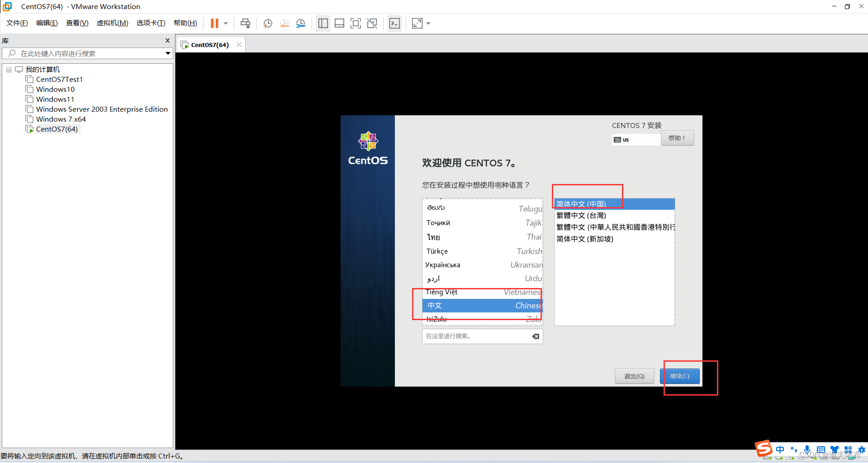Close the library panel
The height and width of the screenshot is (463, 868).
point(167,41)
